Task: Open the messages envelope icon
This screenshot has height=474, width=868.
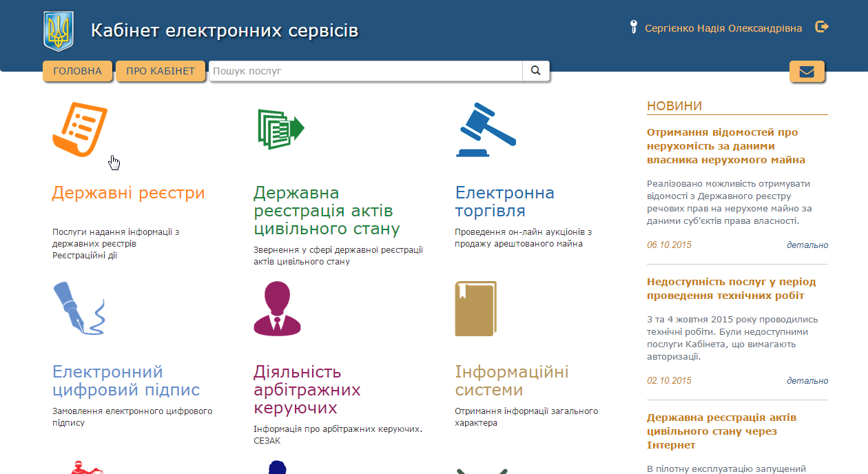Action: pos(807,71)
